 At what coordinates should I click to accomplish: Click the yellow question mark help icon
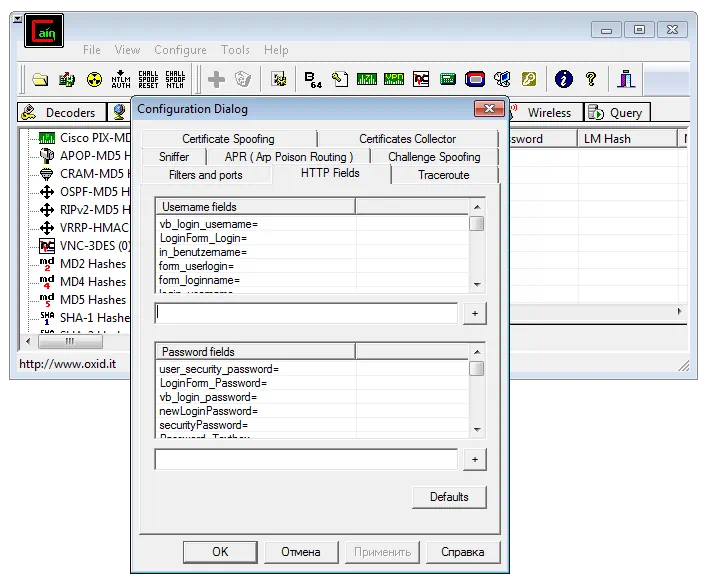coord(591,79)
